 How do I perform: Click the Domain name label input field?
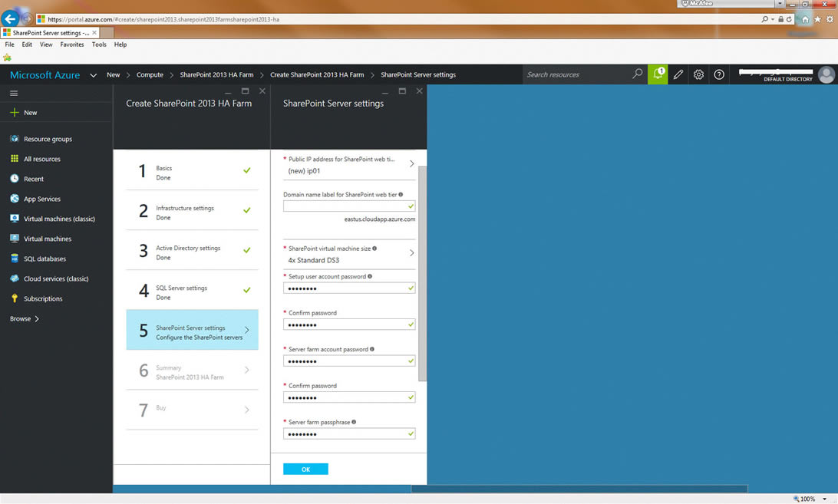(349, 206)
